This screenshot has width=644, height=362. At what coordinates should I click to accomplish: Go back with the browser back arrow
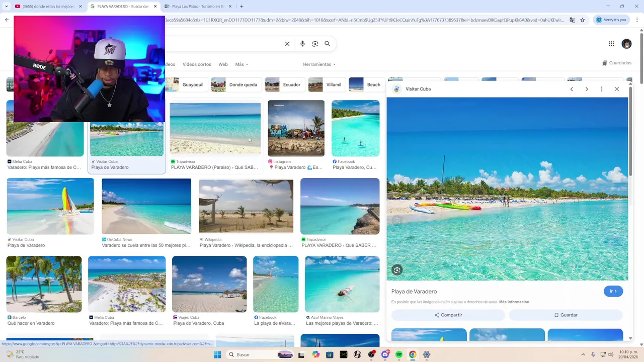[x=7, y=20]
